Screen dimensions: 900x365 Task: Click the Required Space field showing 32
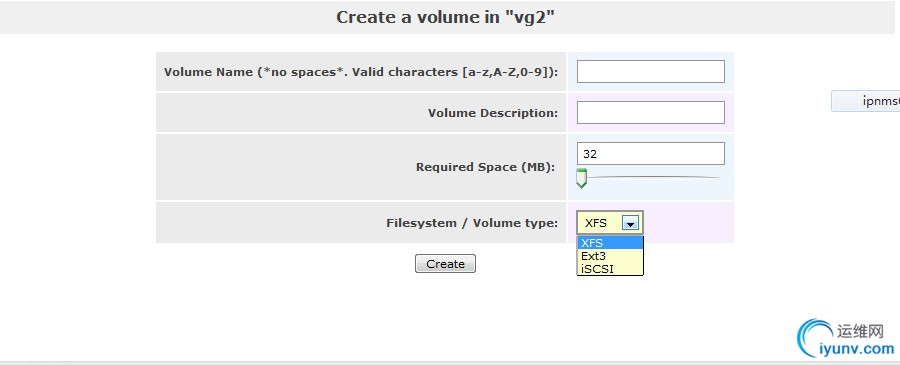pyautogui.click(x=650, y=154)
